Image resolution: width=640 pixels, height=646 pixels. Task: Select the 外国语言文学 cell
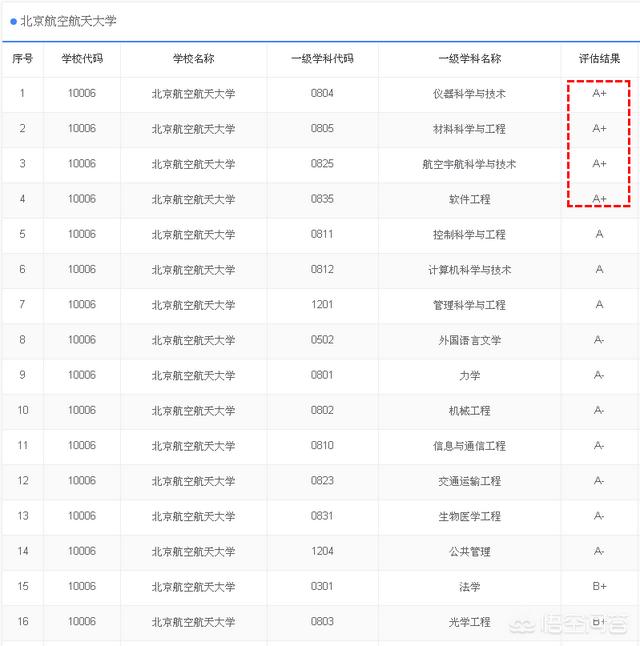[469, 340]
